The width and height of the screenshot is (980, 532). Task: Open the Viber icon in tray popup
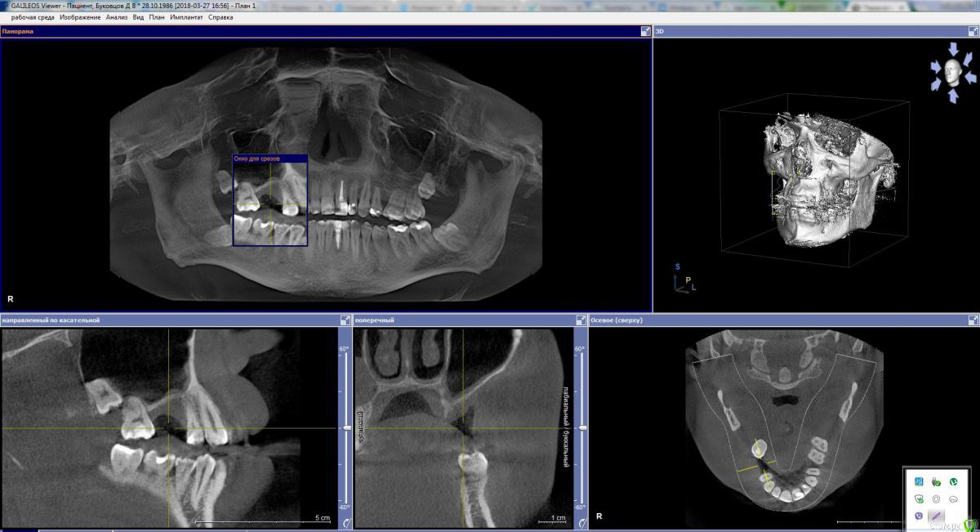coord(920,516)
